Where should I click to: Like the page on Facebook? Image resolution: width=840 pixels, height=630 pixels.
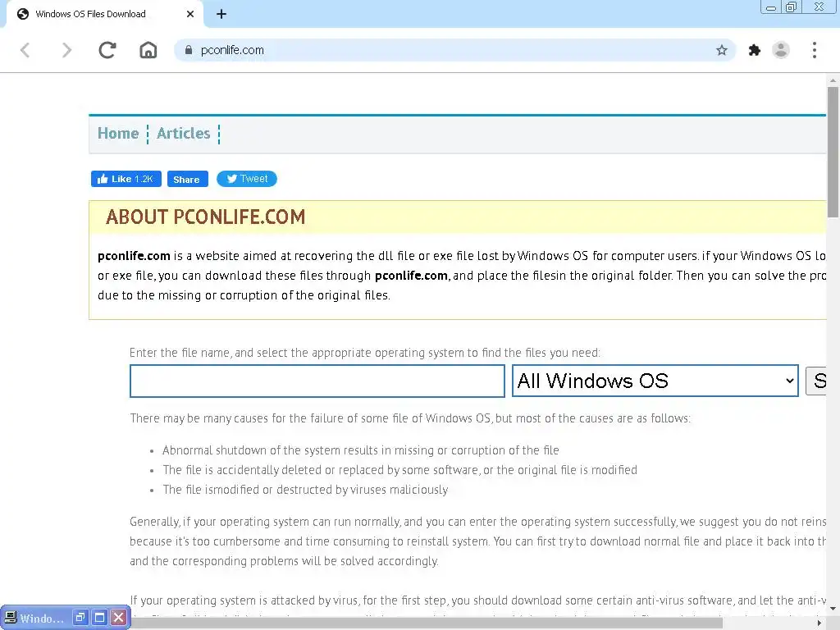tap(126, 179)
